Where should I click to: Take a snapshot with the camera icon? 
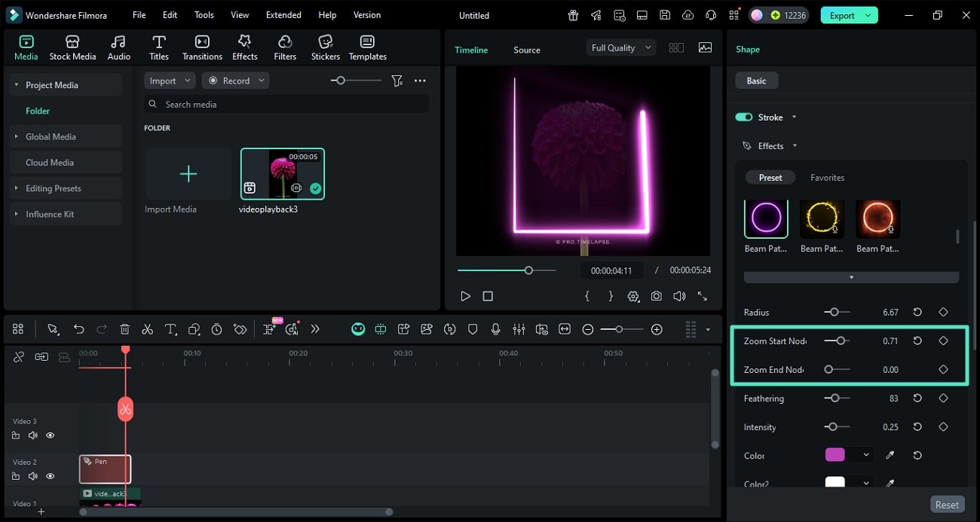(x=657, y=296)
